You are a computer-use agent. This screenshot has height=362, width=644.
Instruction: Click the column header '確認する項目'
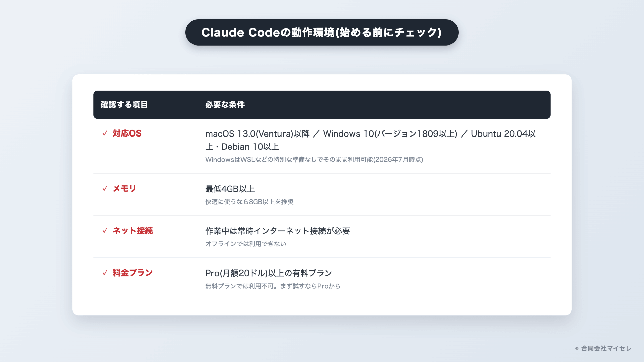coord(124,105)
